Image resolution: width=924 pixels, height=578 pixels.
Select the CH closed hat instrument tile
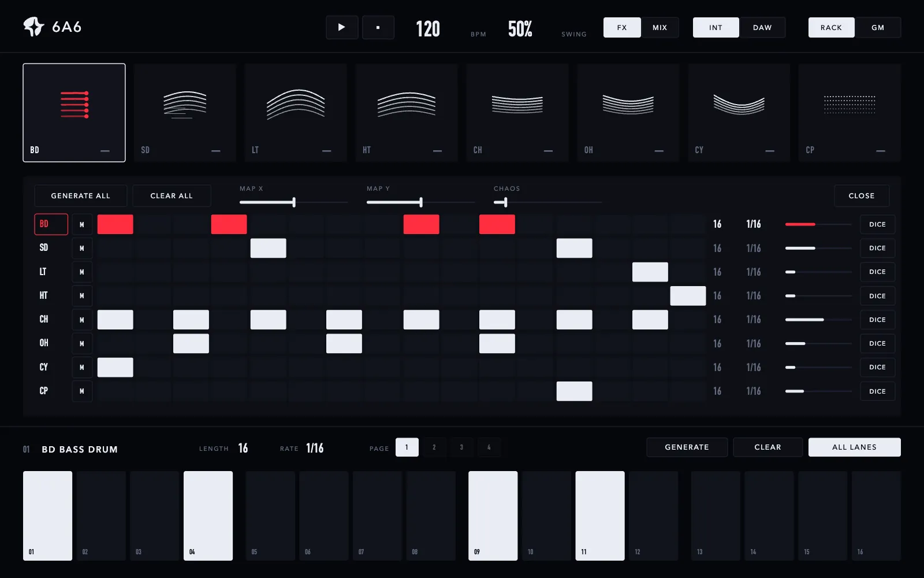[517, 113]
